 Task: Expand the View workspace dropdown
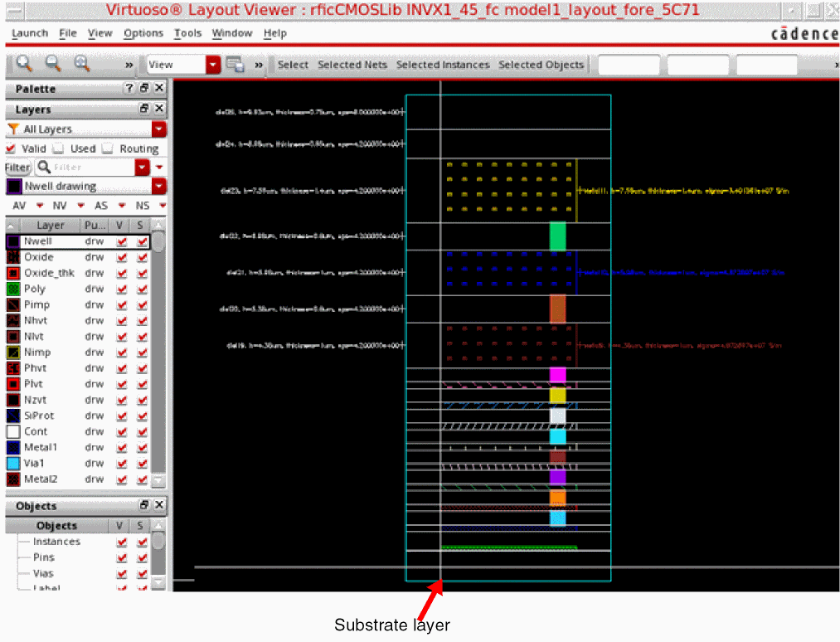coord(213,65)
